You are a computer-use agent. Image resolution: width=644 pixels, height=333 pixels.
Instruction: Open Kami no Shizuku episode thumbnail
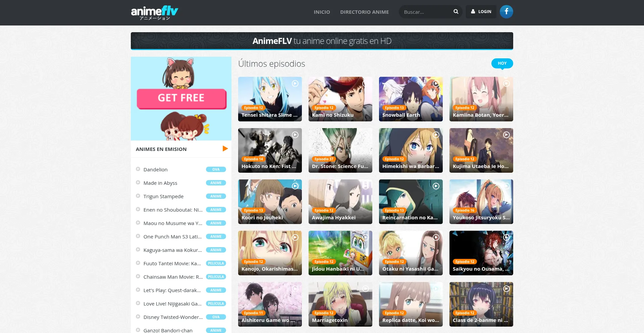(x=340, y=99)
